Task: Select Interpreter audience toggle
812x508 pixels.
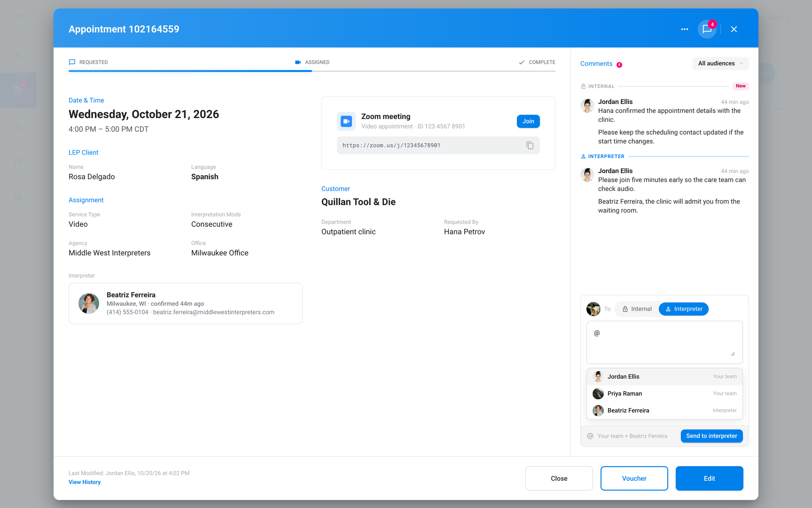Action: click(684, 309)
